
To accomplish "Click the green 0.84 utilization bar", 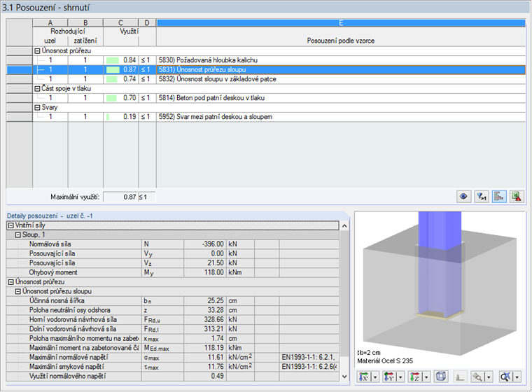I will [x=113, y=60].
